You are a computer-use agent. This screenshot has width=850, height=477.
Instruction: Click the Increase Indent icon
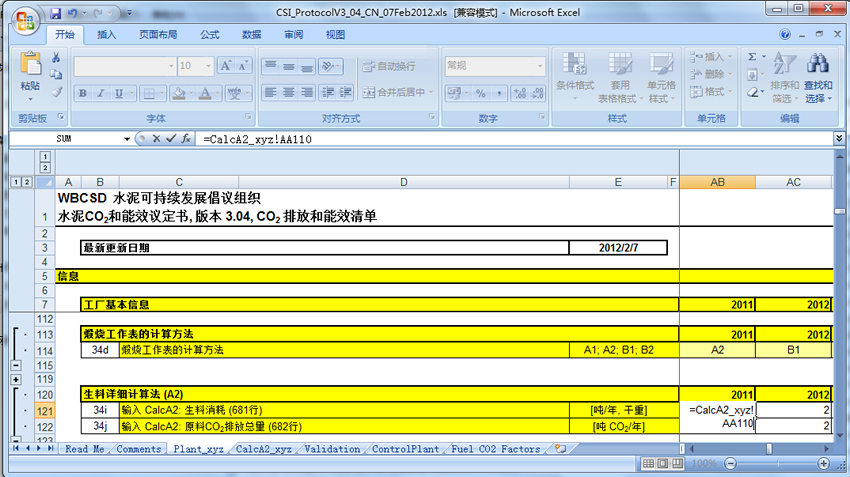pos(346,93)
